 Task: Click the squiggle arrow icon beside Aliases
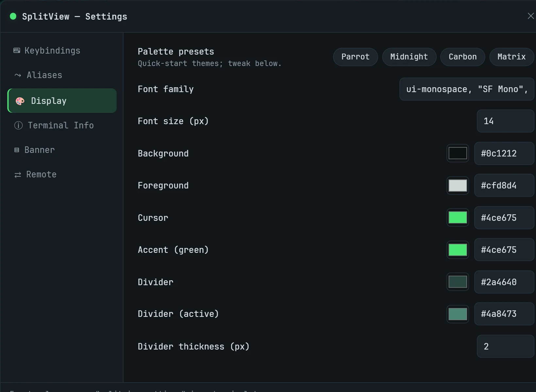pyautogui.click(x=18, y=75)
